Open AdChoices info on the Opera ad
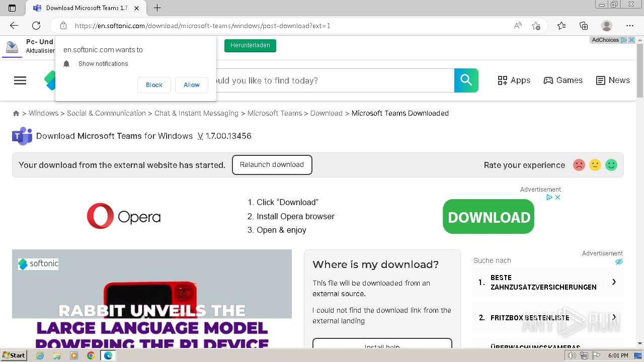644x362 pixels. click(550, 198)
